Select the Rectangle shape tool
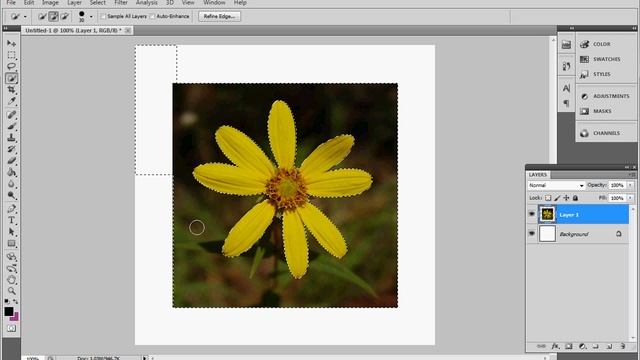Image resolution: width=640 pixels, height=360 pixels. [x=11, y=244]
